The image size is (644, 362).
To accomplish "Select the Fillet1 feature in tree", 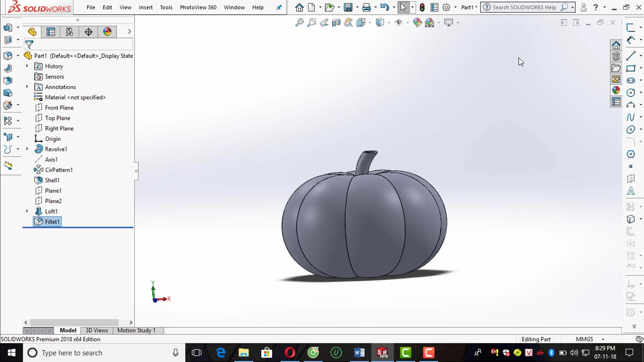I will pos(52,222).
